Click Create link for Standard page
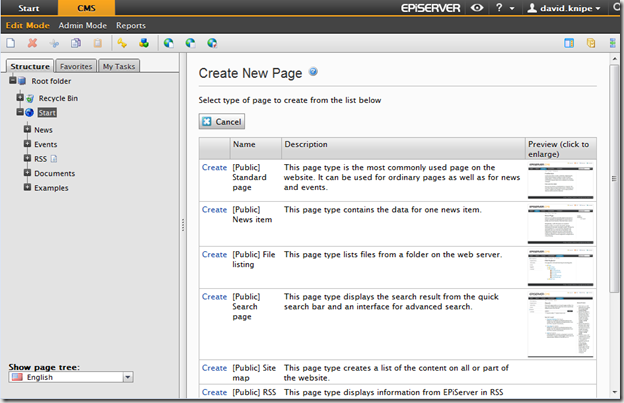Screen dimensions: 624x403 click(x=214, y=168)
